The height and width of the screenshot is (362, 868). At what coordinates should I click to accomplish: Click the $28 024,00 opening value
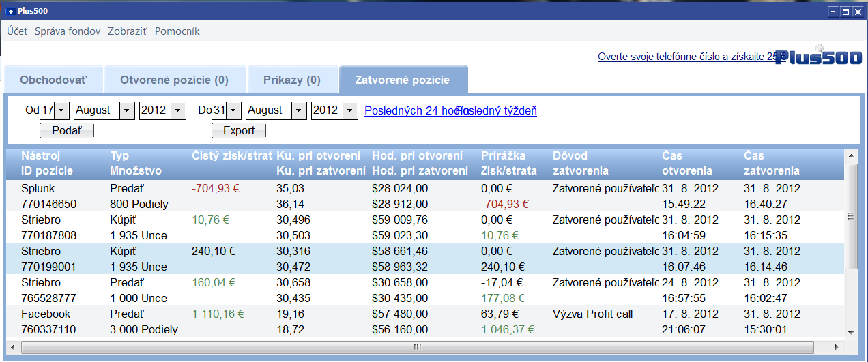pyautogui.click(x=400, y=188)
